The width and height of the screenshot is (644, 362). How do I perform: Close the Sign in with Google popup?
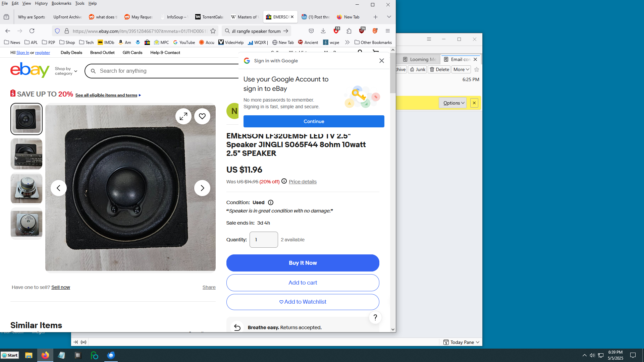(382, 61)
